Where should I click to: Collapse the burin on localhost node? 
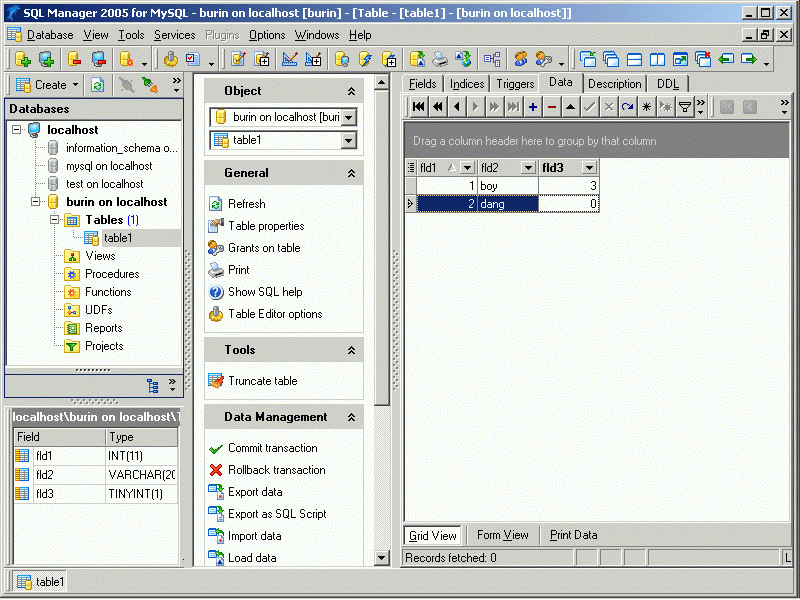pyautogui.click(x=35, y=202)
